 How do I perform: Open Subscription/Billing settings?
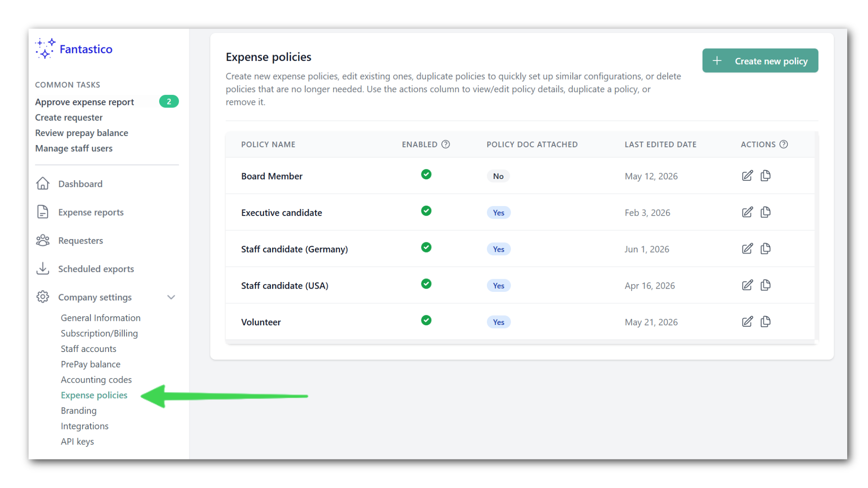point(99,333)
